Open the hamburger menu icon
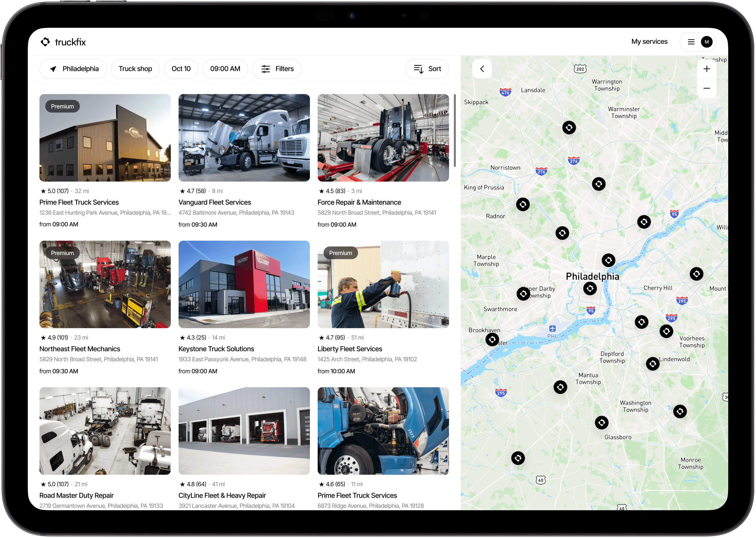The height and width of the screenshot is (538, 756). point(691,42)
